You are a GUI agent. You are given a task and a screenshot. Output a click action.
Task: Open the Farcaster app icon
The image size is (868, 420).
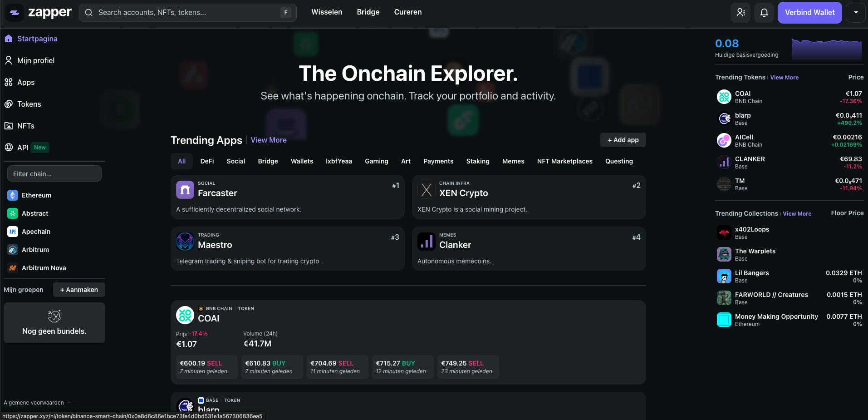pos(185,190)
